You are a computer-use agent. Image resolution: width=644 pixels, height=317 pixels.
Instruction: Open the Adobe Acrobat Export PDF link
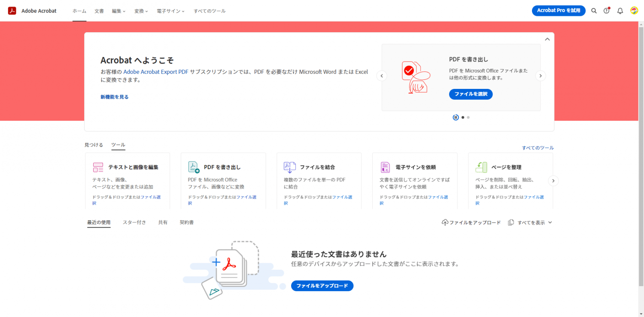156,72
